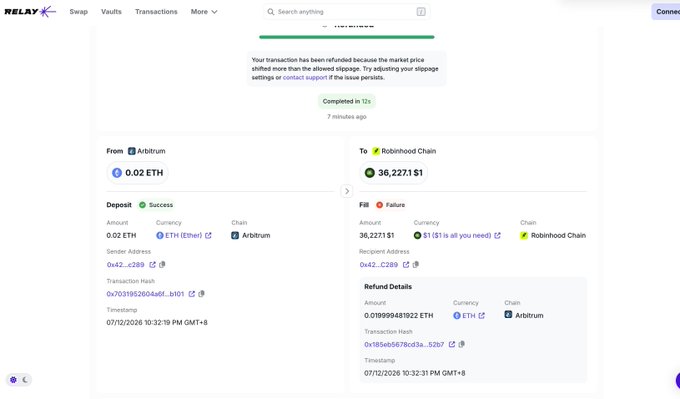Viewport: 680px width, 399px height.
Task: Click the Refund Details heading
Action: click(x=388, y=287)
